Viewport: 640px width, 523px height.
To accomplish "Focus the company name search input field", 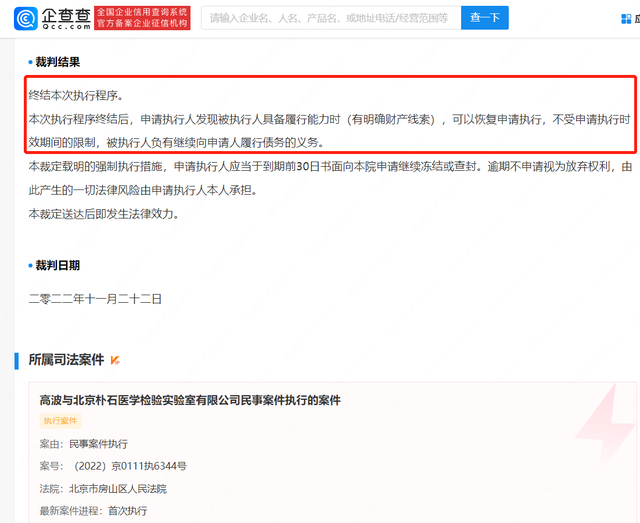I will coord(331,18).
